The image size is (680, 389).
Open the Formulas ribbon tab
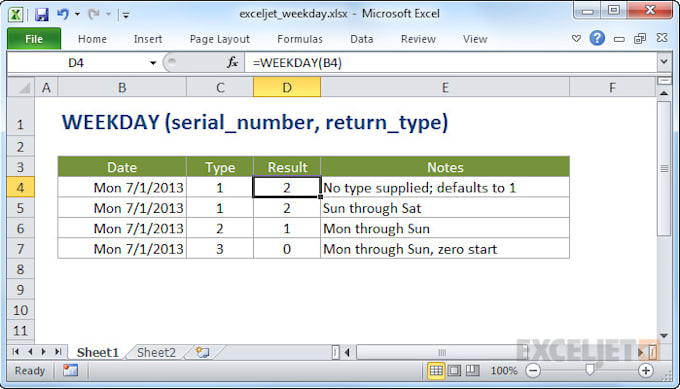pyautogui.click(x=300, y=39)
